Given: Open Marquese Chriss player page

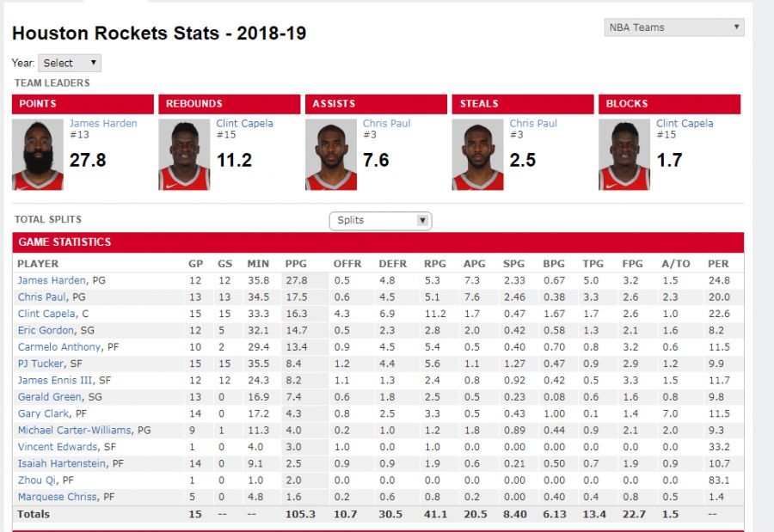Looking at the screenshot, I should click(58, 497).
